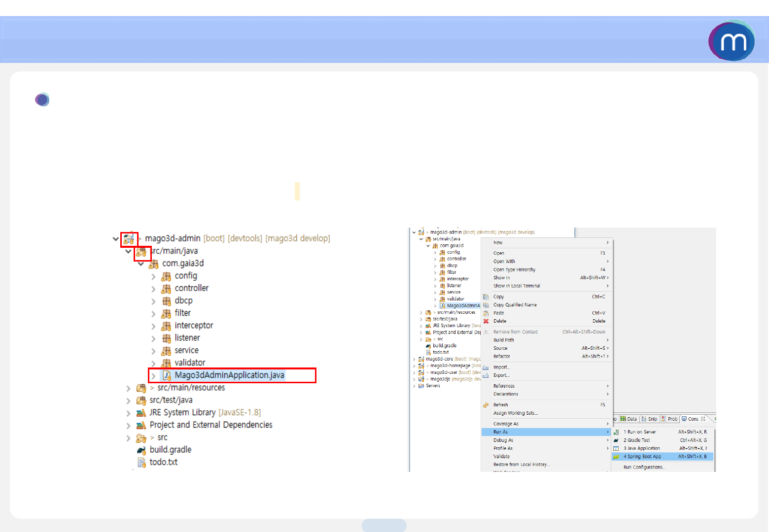Open the Coverage As submenu

click(547, 424)
